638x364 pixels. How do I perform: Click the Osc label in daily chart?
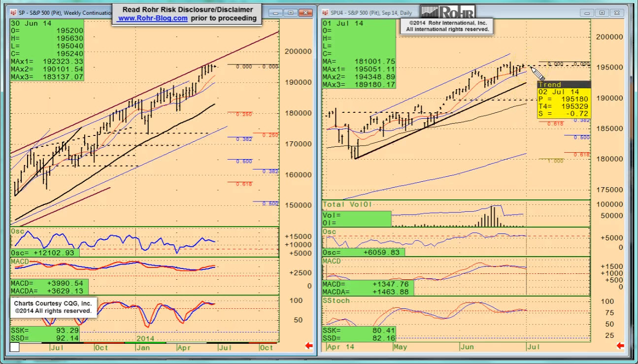(329, 232)
